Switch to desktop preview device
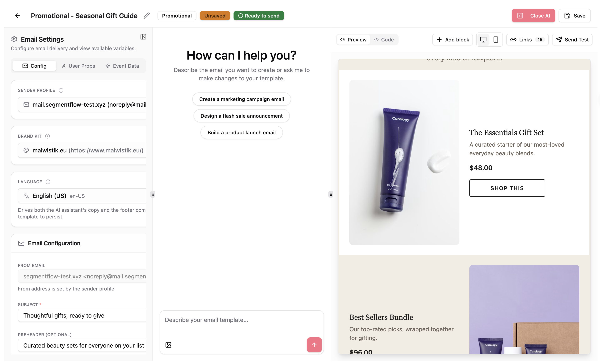Image resolution: width=600 pixels, height=364 pixels. [x=483, y=40]
